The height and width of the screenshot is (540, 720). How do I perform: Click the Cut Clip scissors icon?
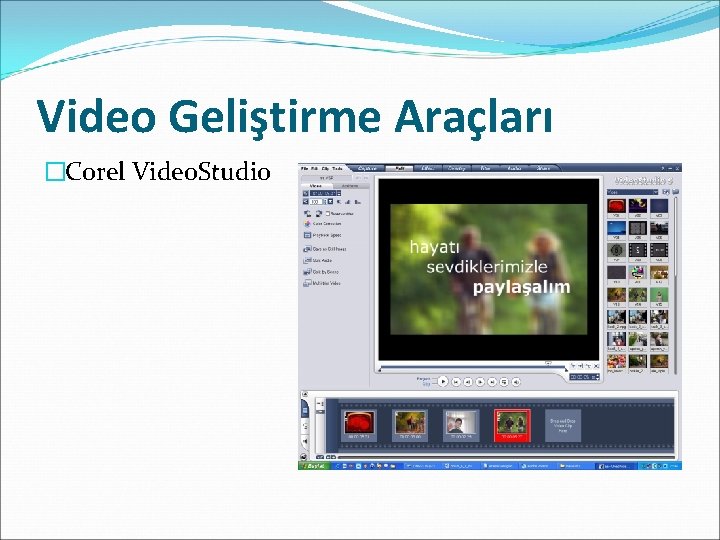point(588,366)
